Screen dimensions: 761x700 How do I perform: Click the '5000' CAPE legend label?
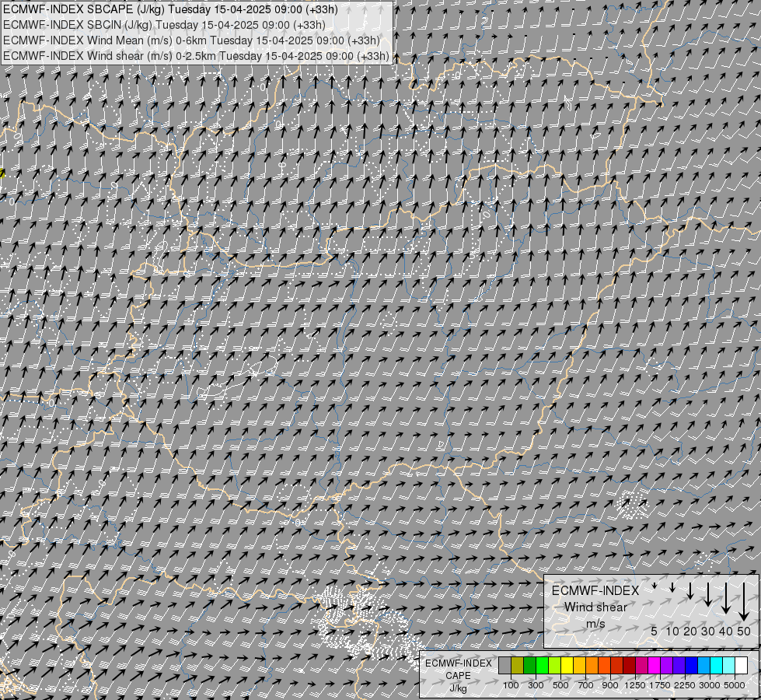[735, 685]
